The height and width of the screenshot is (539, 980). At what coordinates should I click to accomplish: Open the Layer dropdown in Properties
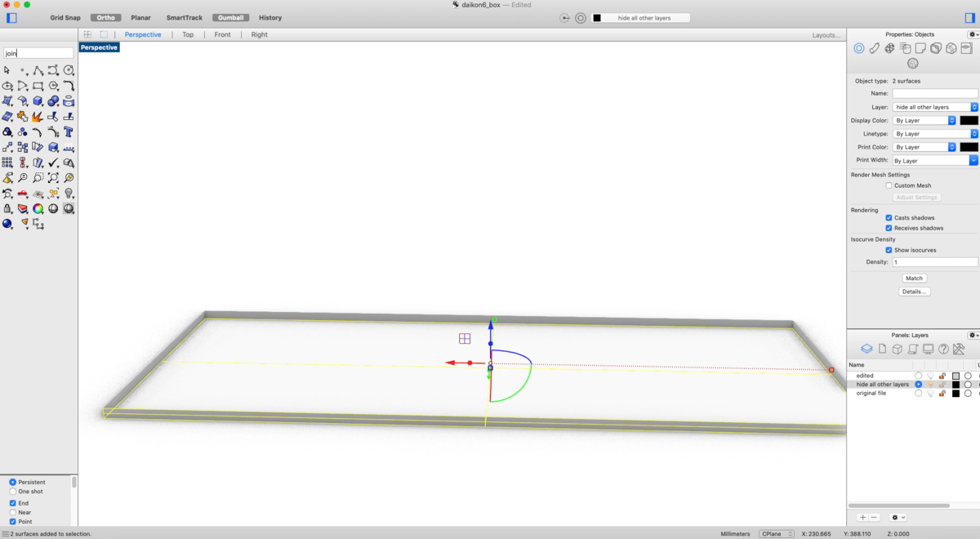click(935, 107)
